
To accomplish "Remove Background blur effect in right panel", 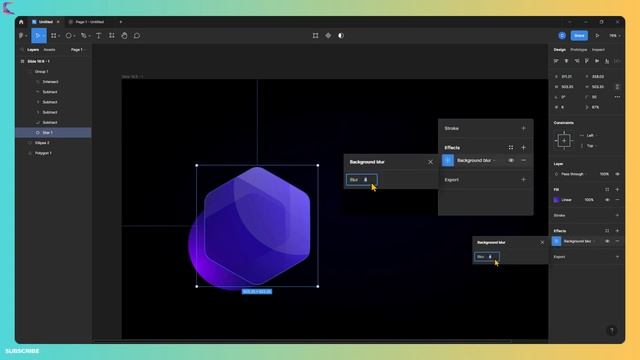I will 617,242.
